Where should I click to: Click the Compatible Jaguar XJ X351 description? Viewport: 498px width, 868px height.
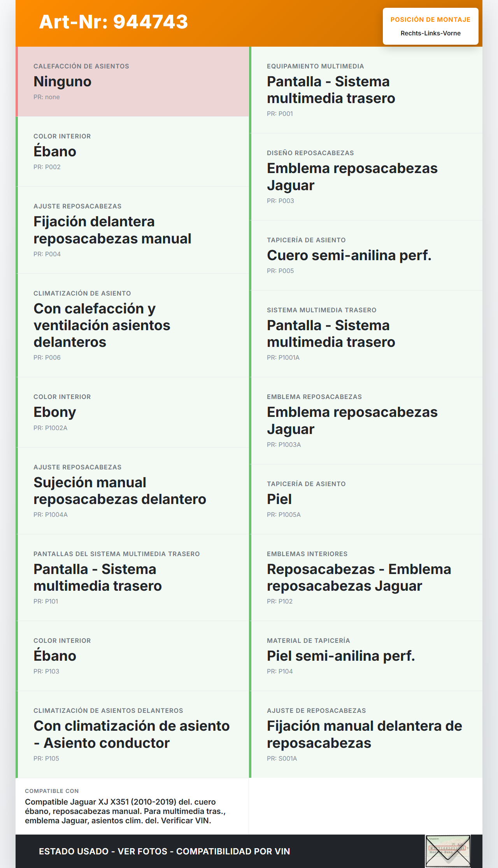pos(125,811)
